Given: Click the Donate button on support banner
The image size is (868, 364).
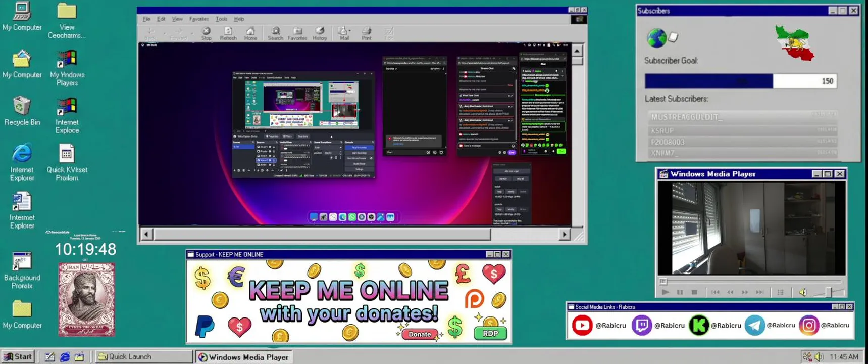Looking at the screenshot, I should coord(420,334).
